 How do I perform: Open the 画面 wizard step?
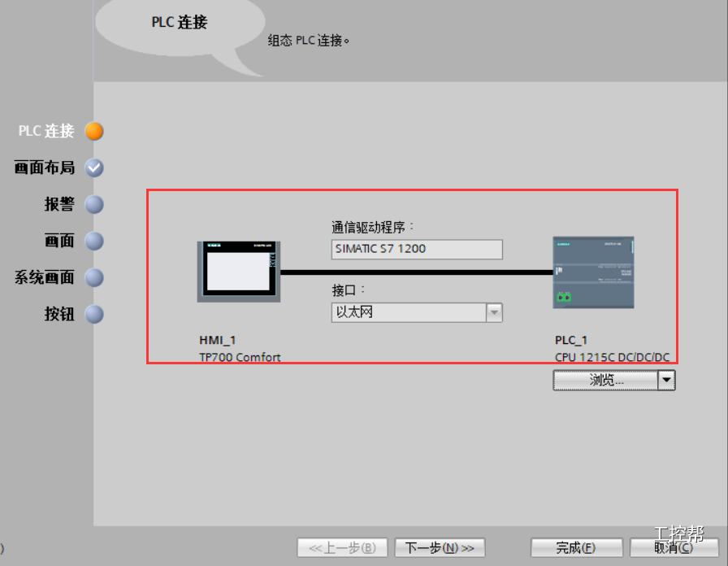coord(59,242)
